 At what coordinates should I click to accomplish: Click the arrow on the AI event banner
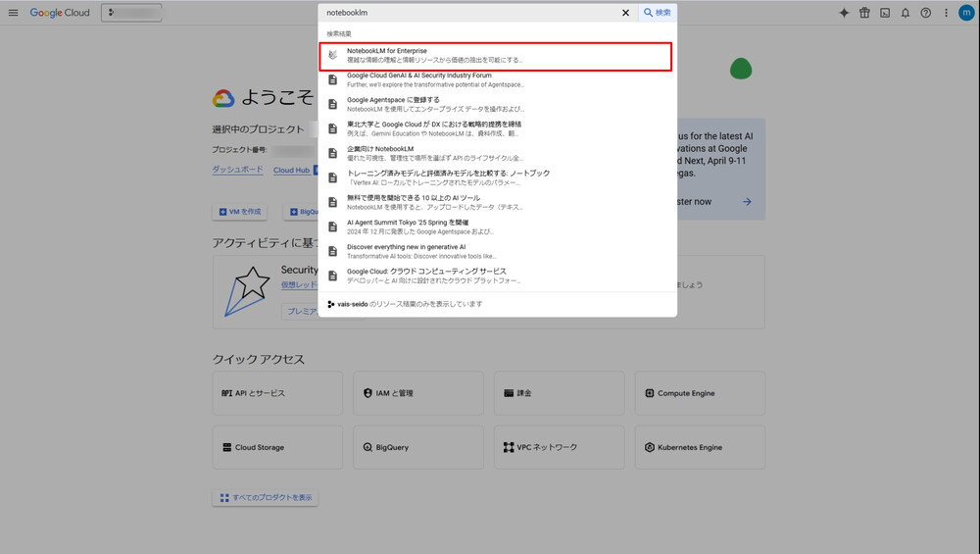(x=747, y=201)
